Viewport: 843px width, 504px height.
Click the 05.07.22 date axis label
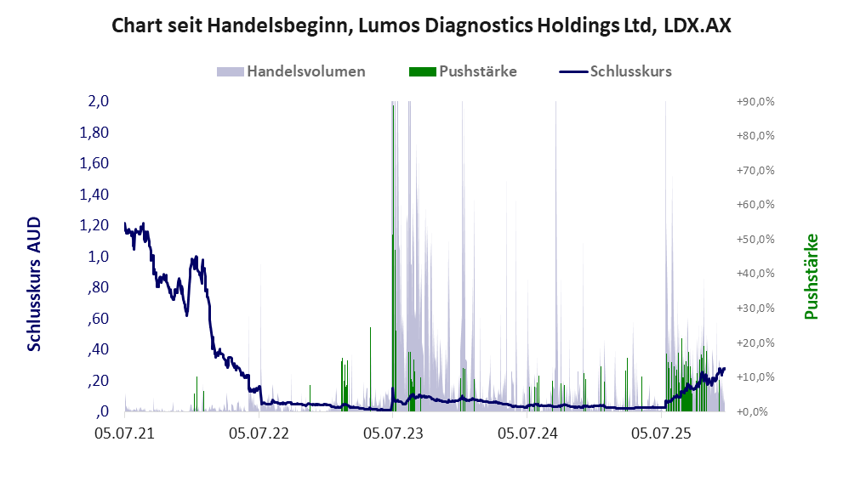tap(259, 433)
